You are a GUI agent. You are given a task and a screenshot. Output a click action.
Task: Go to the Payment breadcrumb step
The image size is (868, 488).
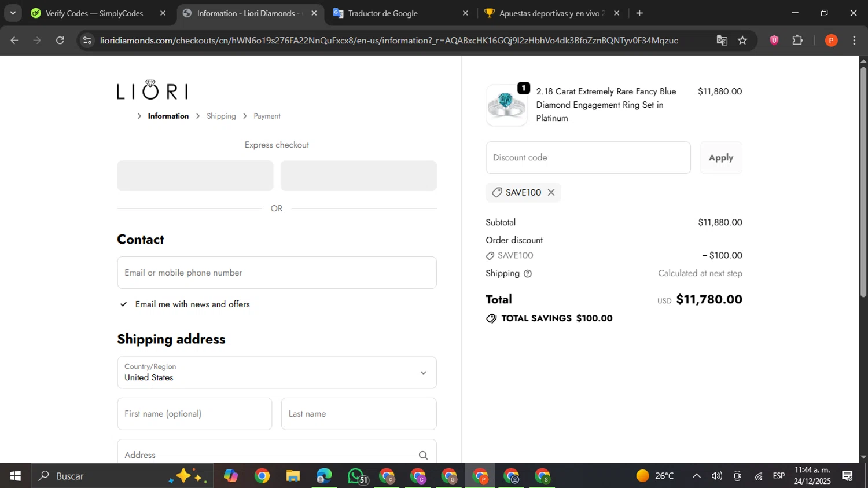(x=267, y=116)
